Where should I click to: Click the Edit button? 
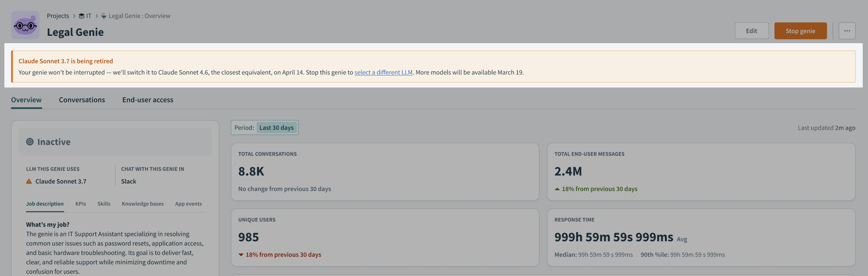click(751, 31)
